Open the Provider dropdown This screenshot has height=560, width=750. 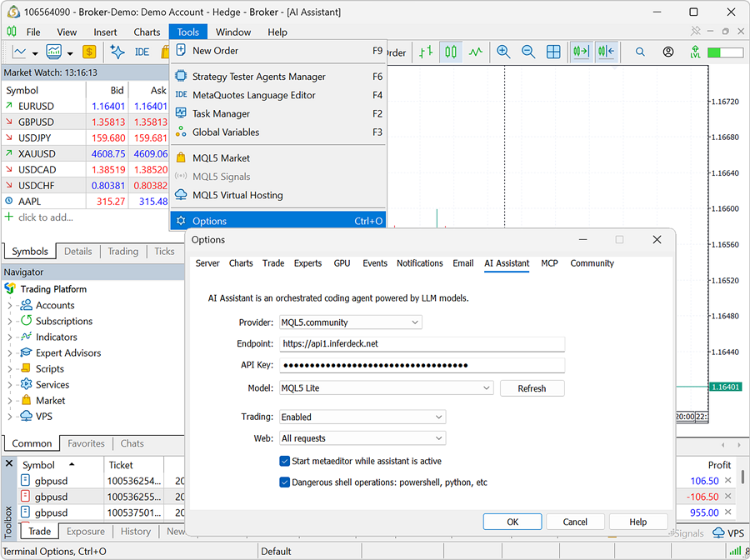(351, 322)
